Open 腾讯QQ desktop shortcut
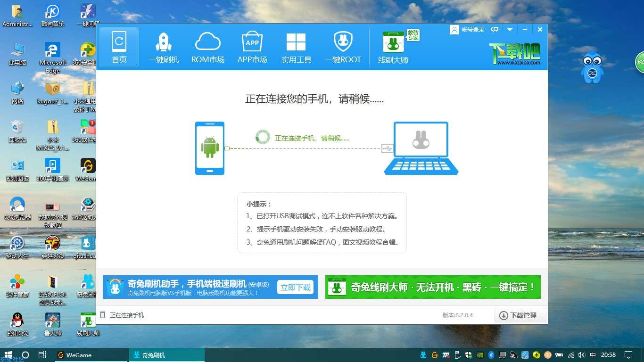Screen dimensions: 644x362 [17, 324]
